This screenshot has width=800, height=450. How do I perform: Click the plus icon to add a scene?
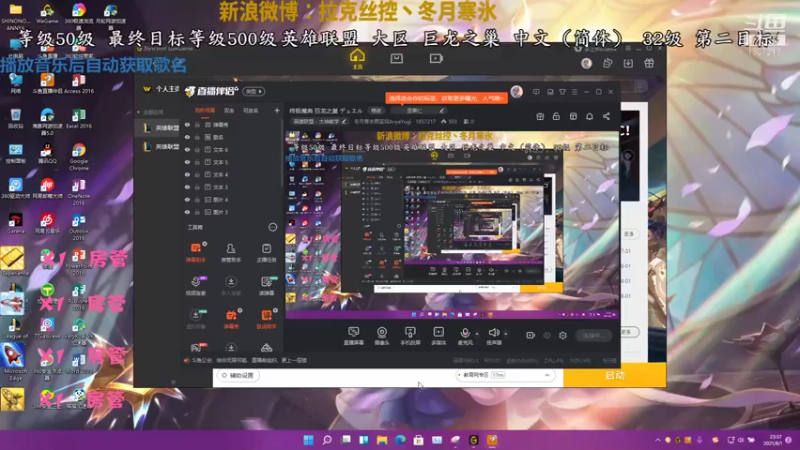tap(277, 110)
